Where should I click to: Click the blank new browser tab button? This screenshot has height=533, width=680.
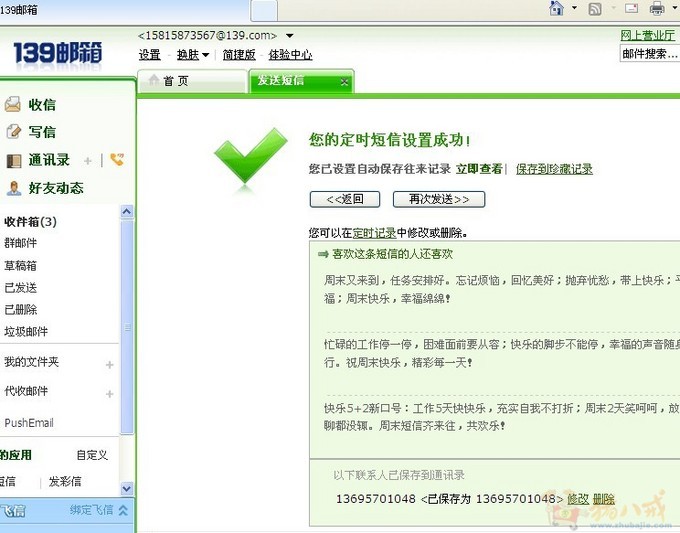coord(264,10)
